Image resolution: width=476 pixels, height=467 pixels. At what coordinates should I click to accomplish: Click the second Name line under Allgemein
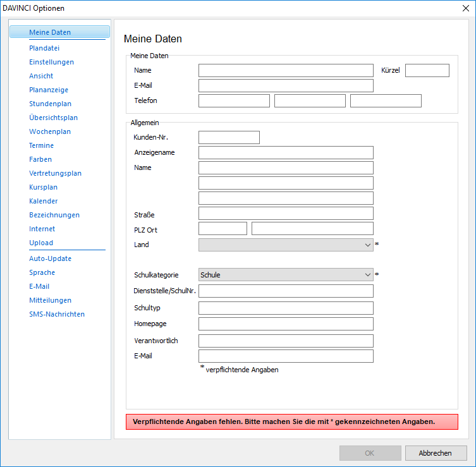point(286,183)
